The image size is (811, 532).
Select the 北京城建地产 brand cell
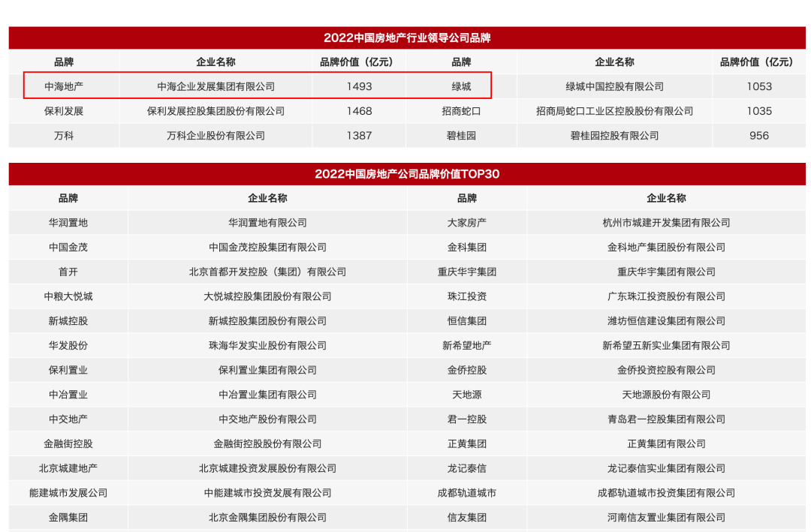tap(68, 468)
